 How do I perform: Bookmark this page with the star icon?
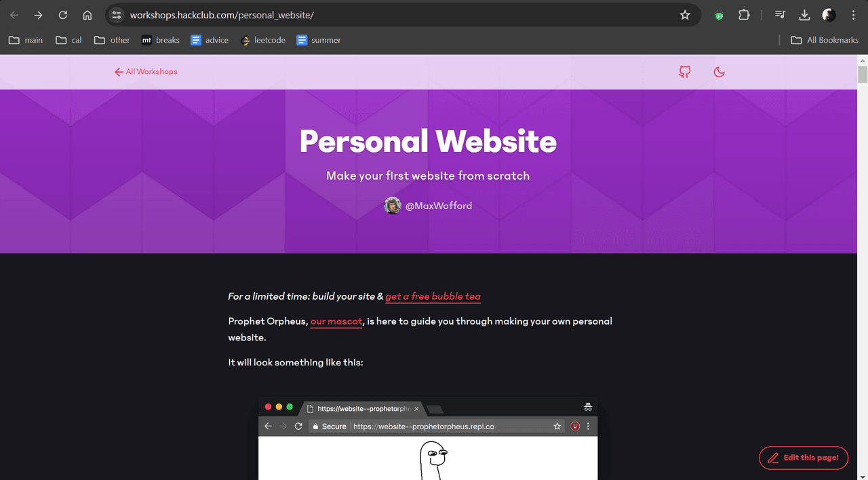[685, 15]
